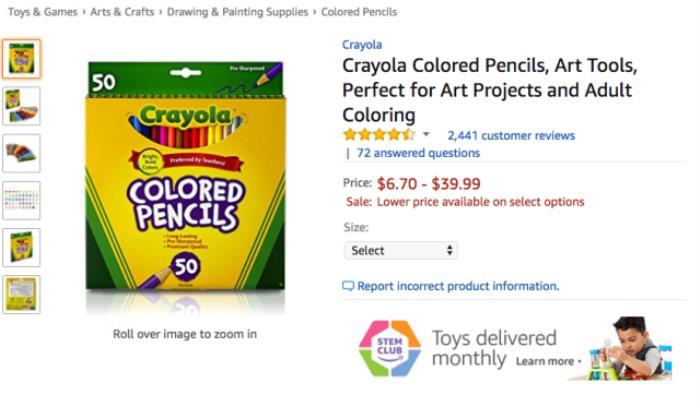The image size is (700, 406).
Task: Click the Colored Pencils breadcrumb link
Action: [x=358, y=12]
